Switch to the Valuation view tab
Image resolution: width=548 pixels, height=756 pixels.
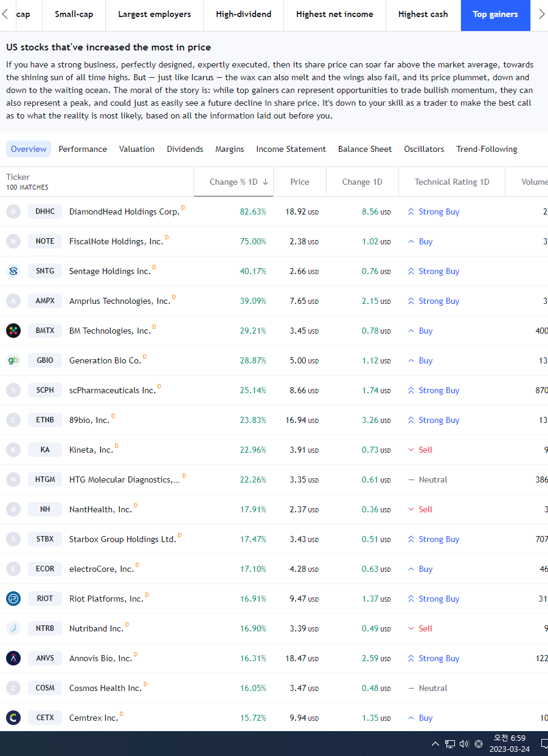pos(137,149)
